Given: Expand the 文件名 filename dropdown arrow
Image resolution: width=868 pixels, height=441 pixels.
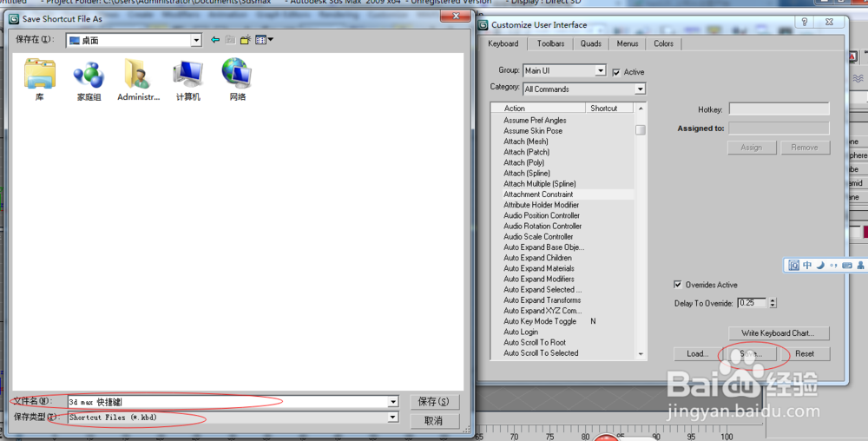Looking at the screenshot, I should point(393,402).
